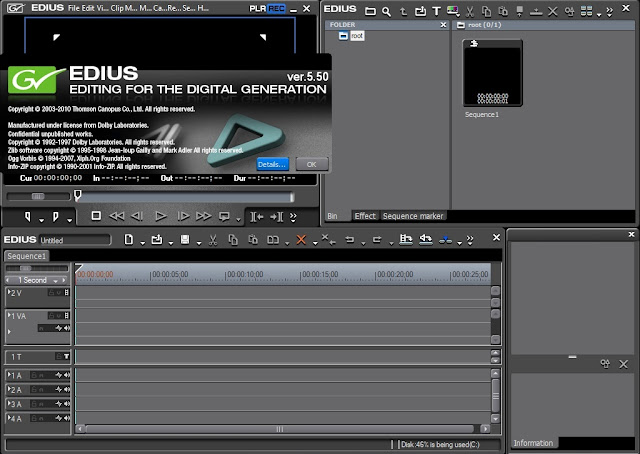Switch to the Bin tab
The width and height of the screenshot is (640, 454).
(x=333, y=216)
